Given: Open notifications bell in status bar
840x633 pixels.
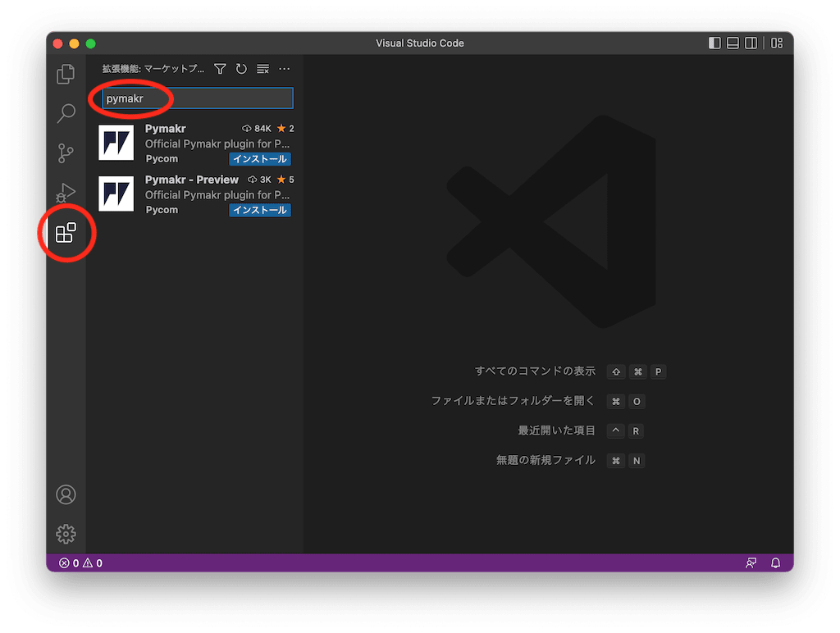Looking at the screenshot, I should 776,562.
